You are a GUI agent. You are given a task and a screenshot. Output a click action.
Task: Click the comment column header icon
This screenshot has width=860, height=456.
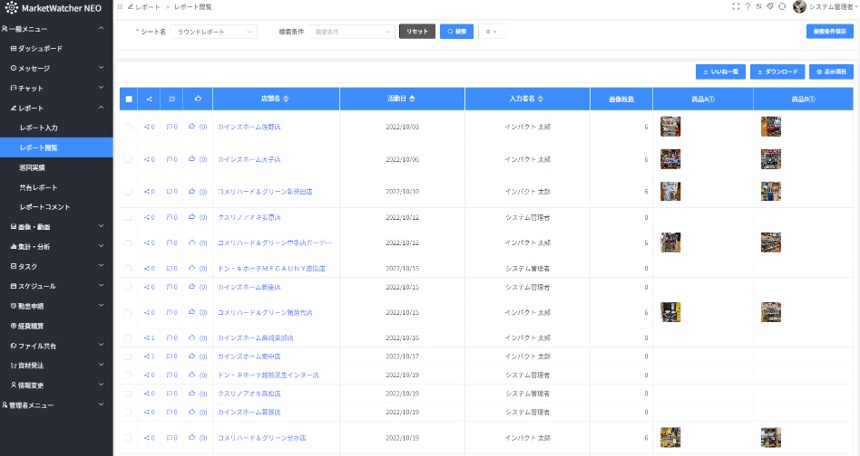point(172,99)
